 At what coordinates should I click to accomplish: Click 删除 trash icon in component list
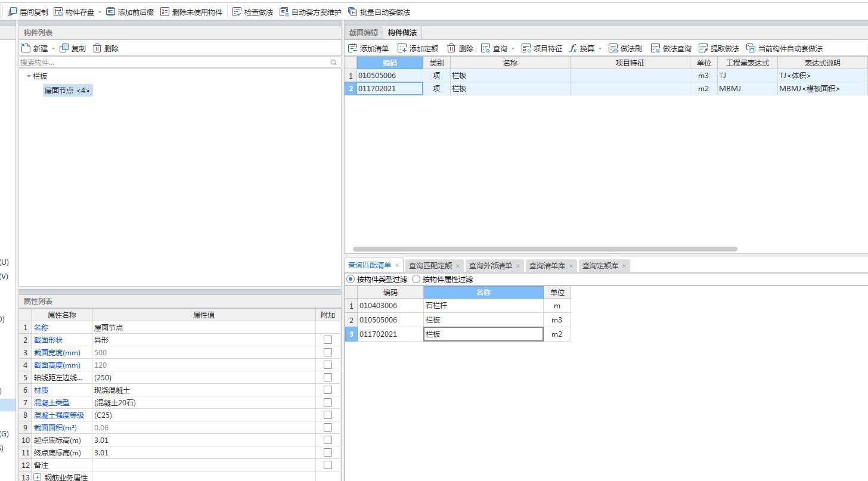pos(97,48)
